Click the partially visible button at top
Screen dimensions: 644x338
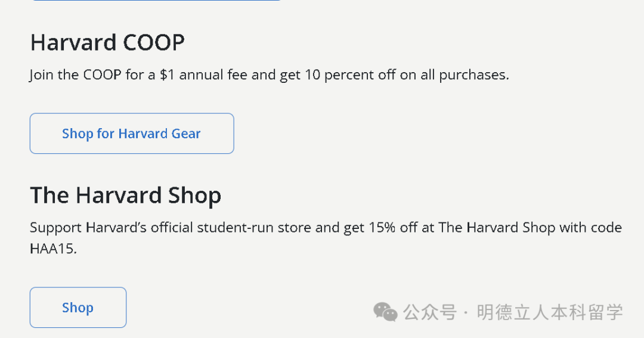tap(155, 1)
